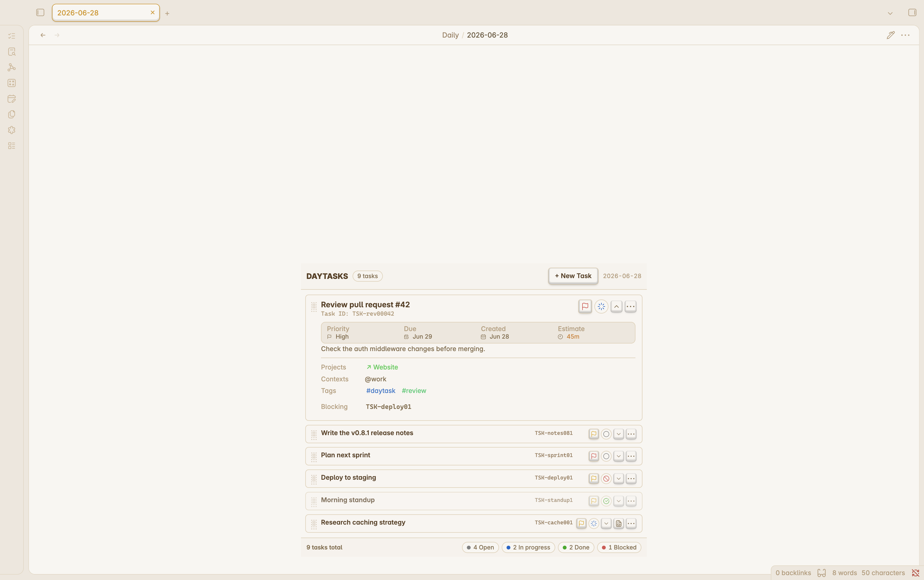This screenshot has width=924, height=580.
Task: Open more options for Morning standup
Action: 631,501
